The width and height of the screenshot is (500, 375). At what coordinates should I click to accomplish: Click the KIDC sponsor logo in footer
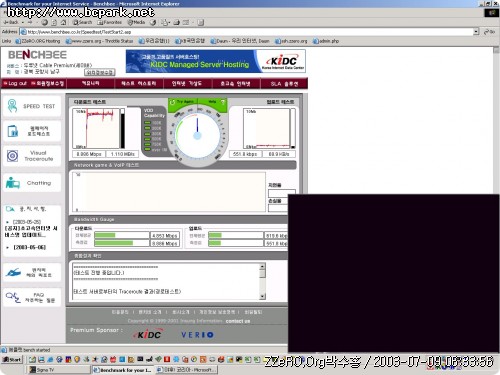click(147, 334)
